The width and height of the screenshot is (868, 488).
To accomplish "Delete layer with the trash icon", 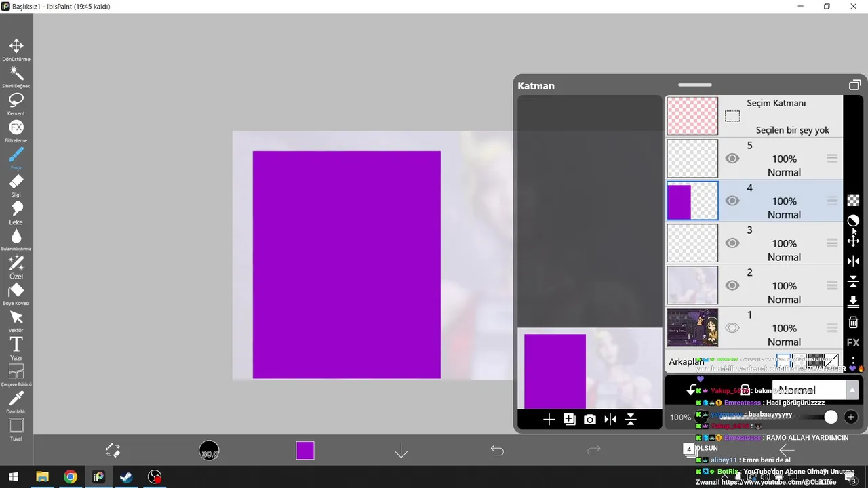I will (x=853, y=323).
